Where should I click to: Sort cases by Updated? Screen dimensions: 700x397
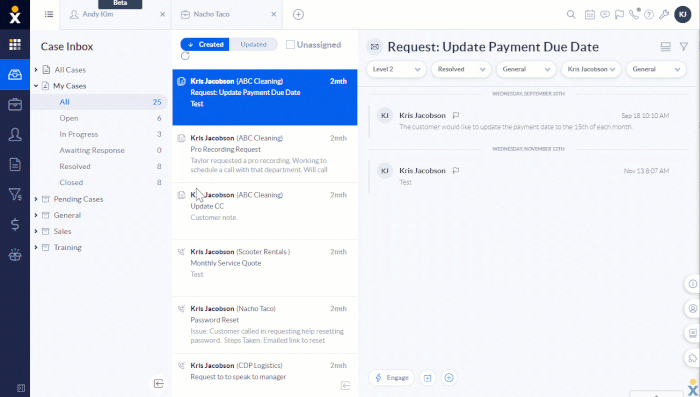pos(253,44)
